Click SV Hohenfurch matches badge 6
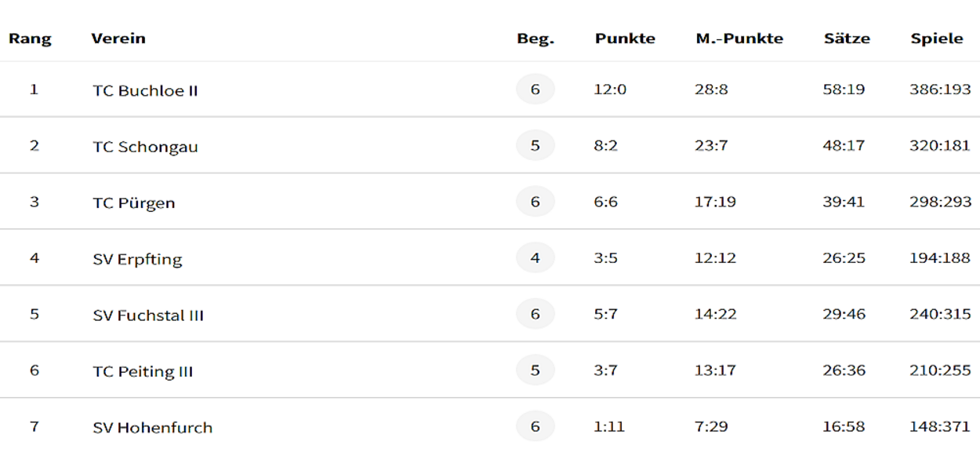This screenshot has height=456, width=980. pos(535,426)
